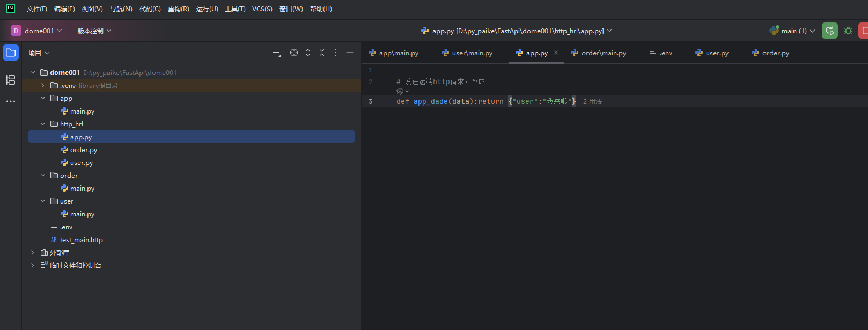
Task: Click the PyCharm logo icon
Action: pyautogui.click(x=11, y=9)
